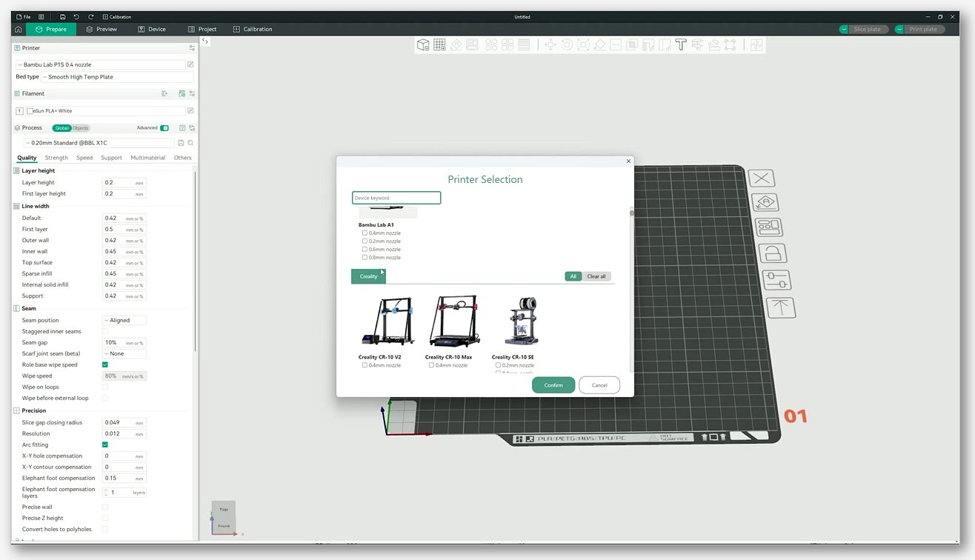Image resolution: width=975 pixels, height=560 pixels.
Task: Click the printer list scrollbar
Action: coord(631,289)
